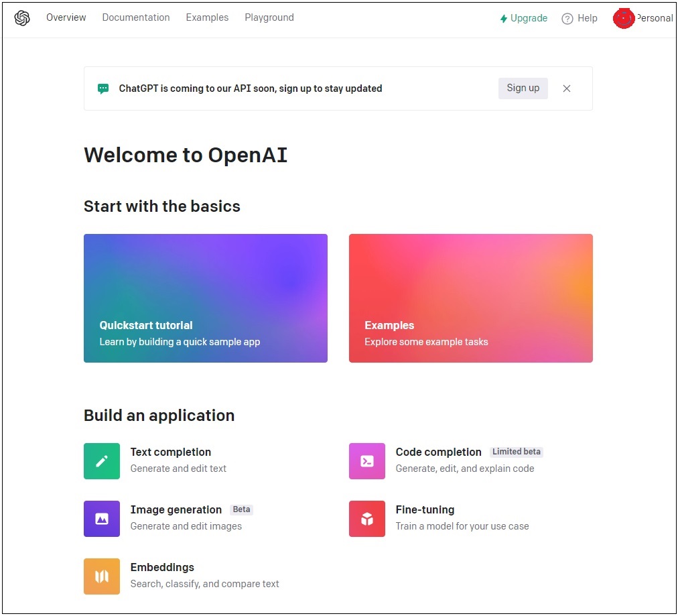Click the Code completion icon
Screen dimensions: 678x616
coord(366,461)
